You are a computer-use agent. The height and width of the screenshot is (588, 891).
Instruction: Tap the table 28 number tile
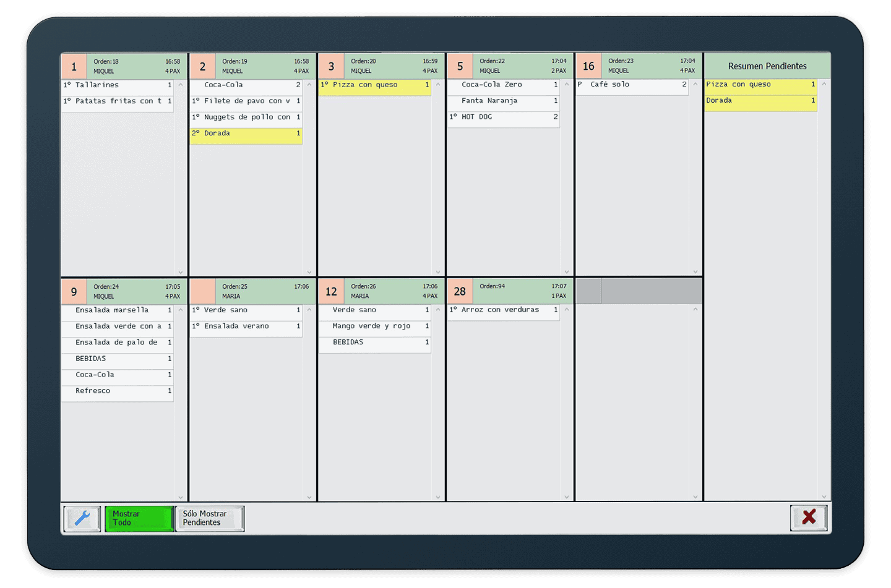pos(460,291)
